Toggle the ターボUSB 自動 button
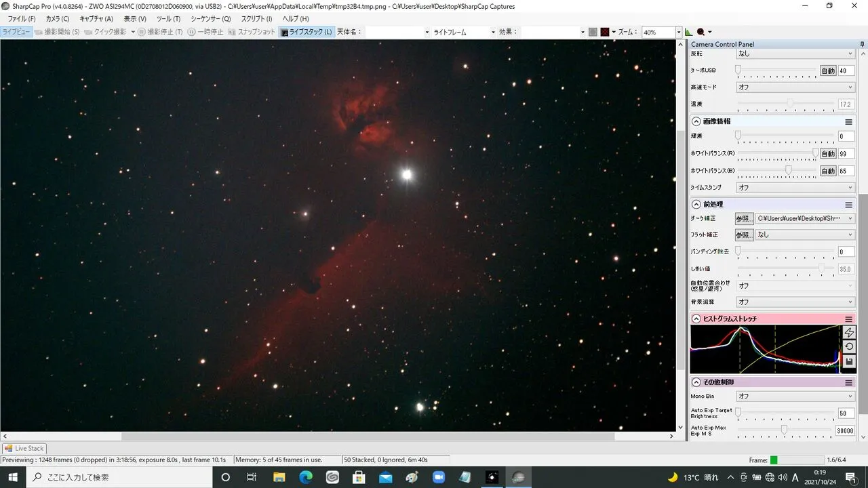 [x=828, y=70]
